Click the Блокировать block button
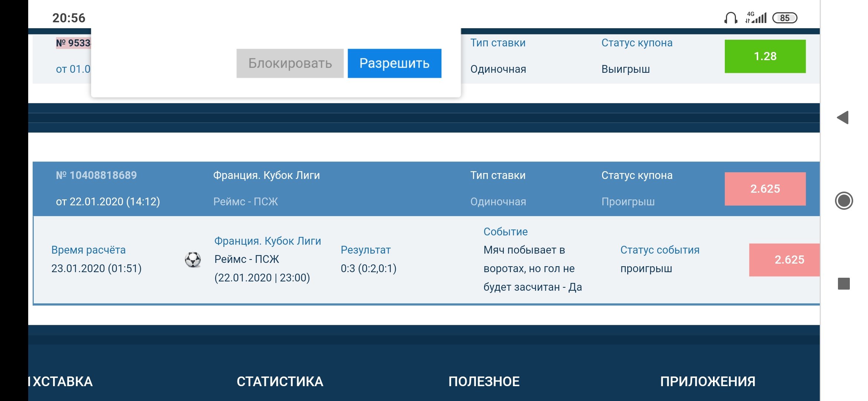 [290, 63]
